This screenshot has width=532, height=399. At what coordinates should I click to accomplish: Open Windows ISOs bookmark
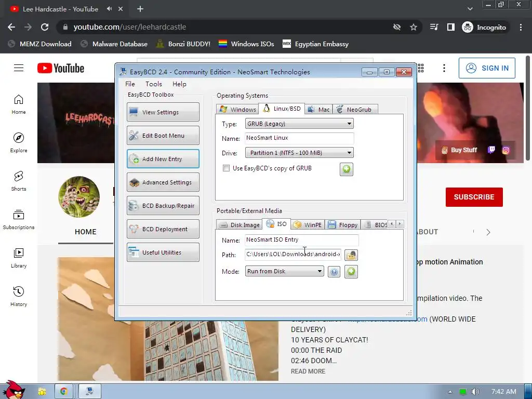click(x=246, y=44)
